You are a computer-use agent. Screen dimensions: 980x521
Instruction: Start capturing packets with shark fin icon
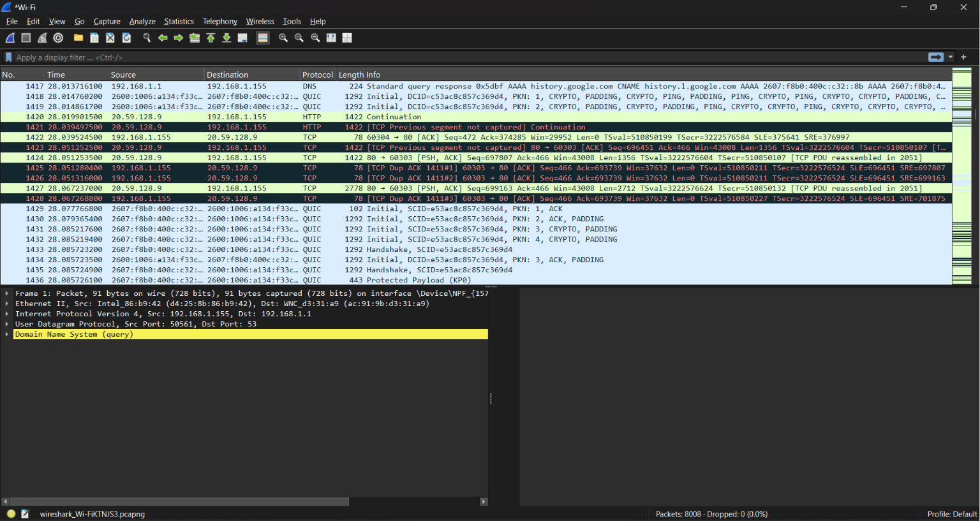tap(10, 38)
